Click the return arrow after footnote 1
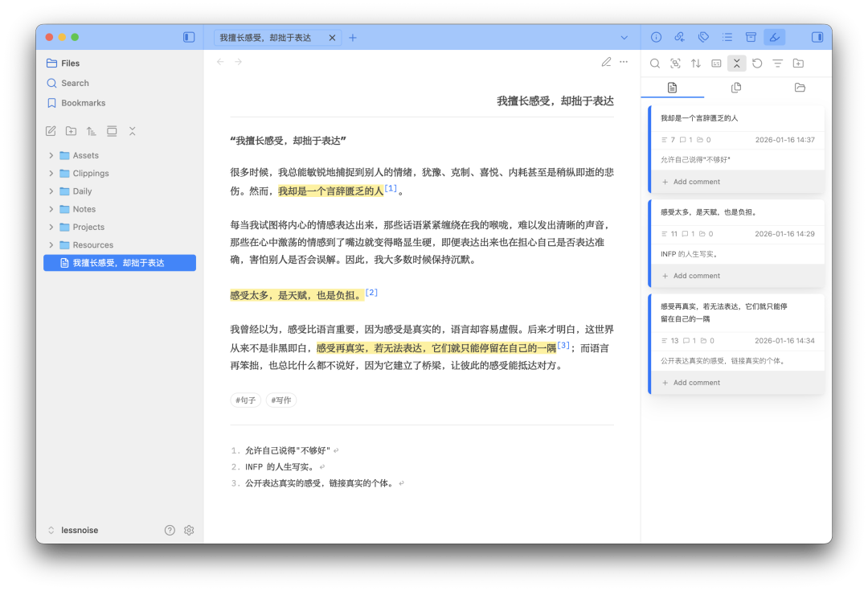 (336, 451)
